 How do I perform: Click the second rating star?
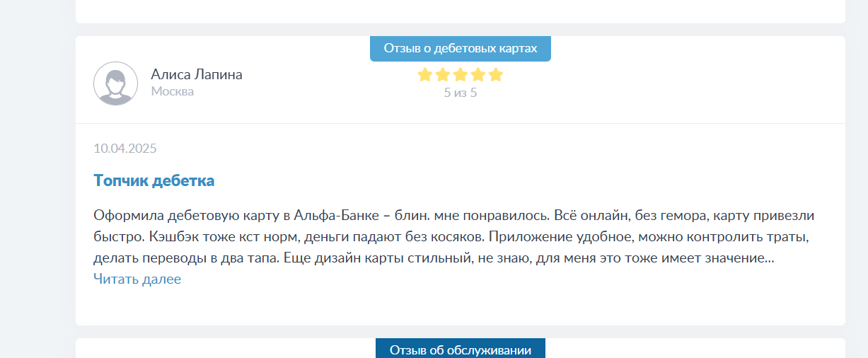[x=442, y=75]
